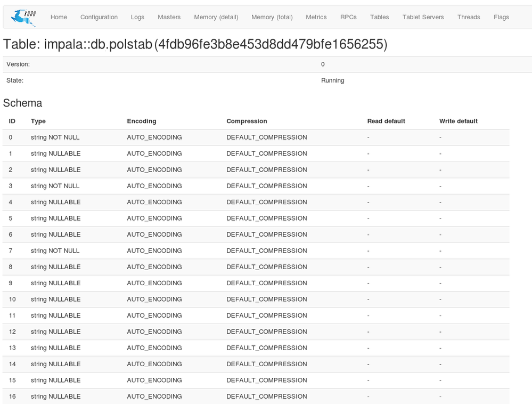532x404 pixels.
Task: Click 'string NULLABLE' in row 1
Action: [55, 153]
